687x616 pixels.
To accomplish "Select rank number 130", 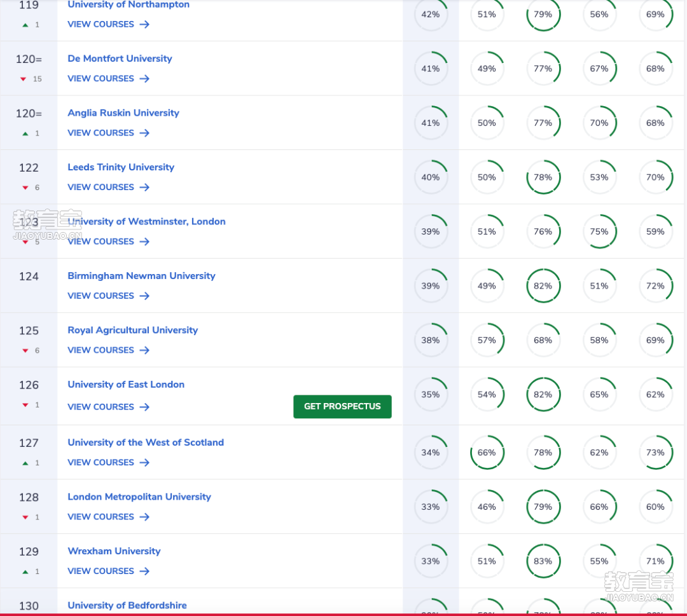I will click(x=29, y=606).
